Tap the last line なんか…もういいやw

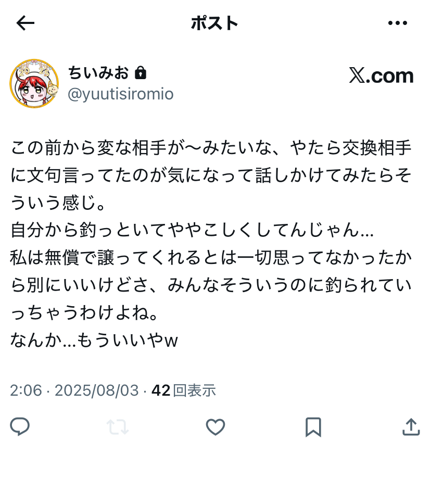(x=94, y=340)
